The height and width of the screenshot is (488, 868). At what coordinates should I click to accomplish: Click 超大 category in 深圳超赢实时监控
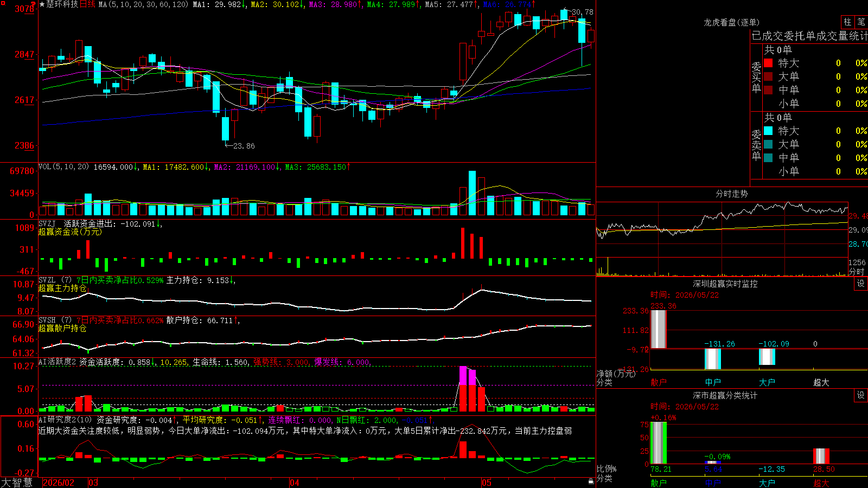(821, 382)
